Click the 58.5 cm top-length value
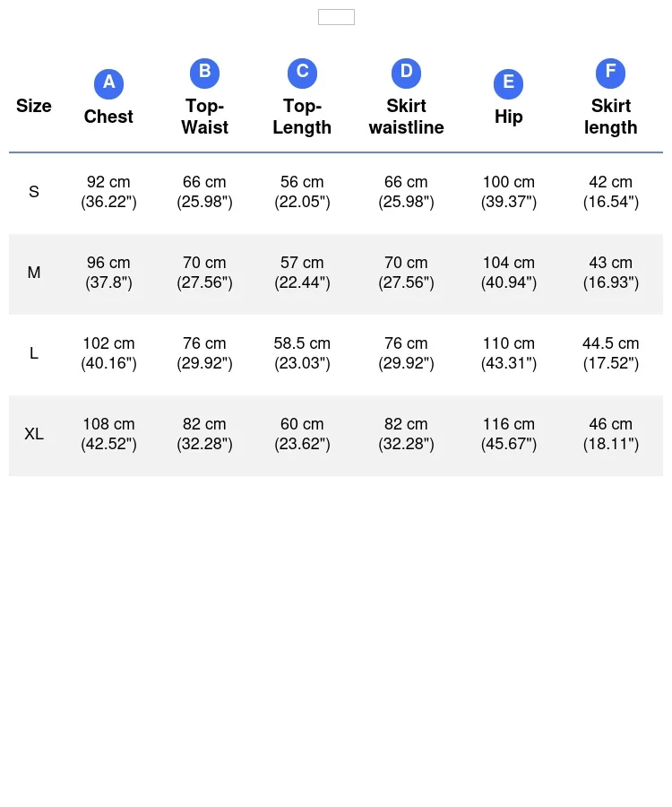The width and height of the screenshot is (672, 807). (x=302, y=343)
